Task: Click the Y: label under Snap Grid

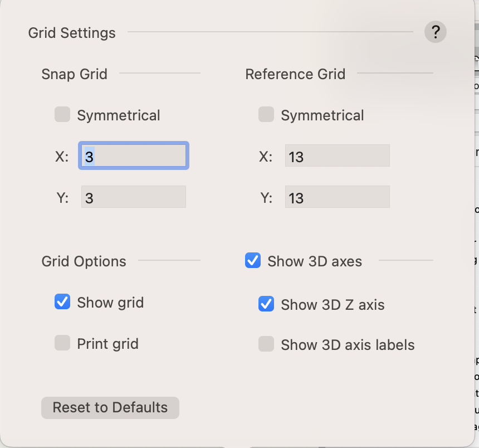Action: click(x=62, y=198)
